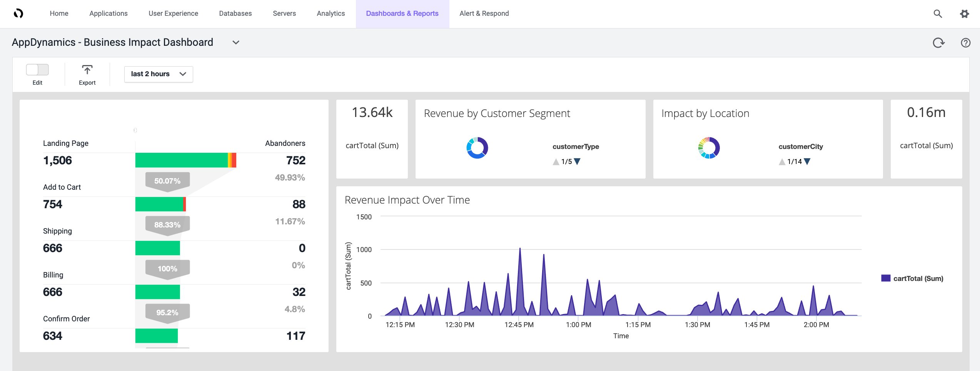Show next page of customerCity values
This screenshot has height=371, width=980.
tap(807, 161)
